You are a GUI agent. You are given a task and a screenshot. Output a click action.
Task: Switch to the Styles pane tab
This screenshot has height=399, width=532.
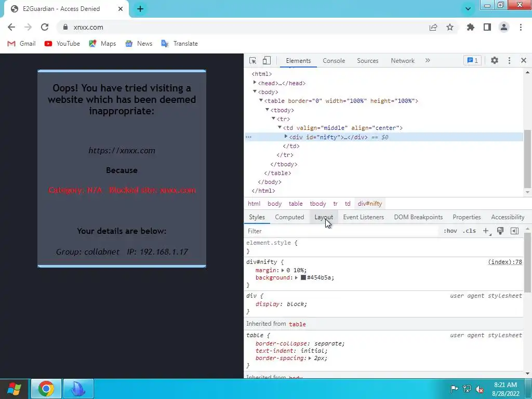(257, 217)
